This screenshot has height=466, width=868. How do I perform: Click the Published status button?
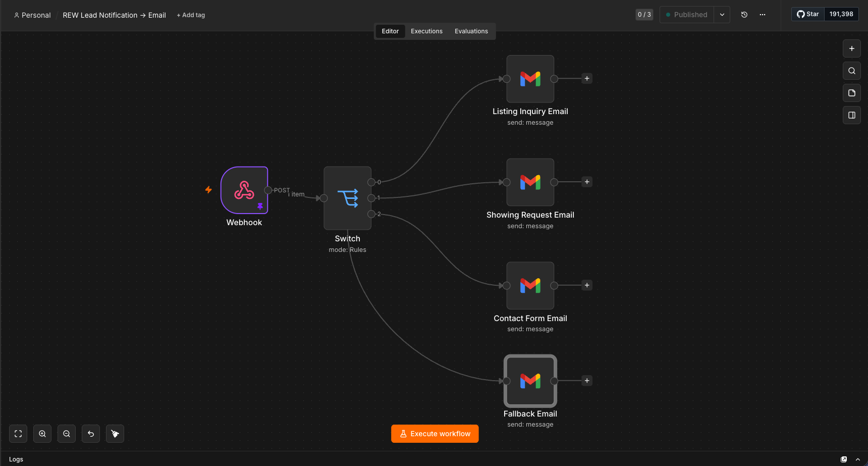[x=687, y=15]
